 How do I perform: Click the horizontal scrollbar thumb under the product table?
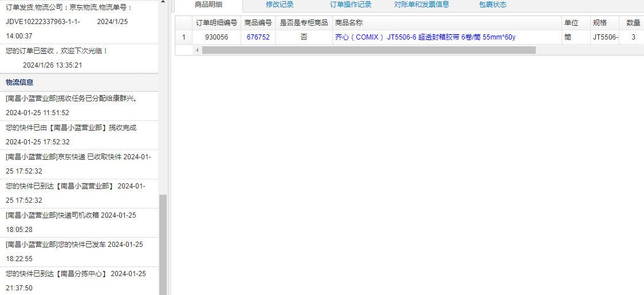[369, 50]
